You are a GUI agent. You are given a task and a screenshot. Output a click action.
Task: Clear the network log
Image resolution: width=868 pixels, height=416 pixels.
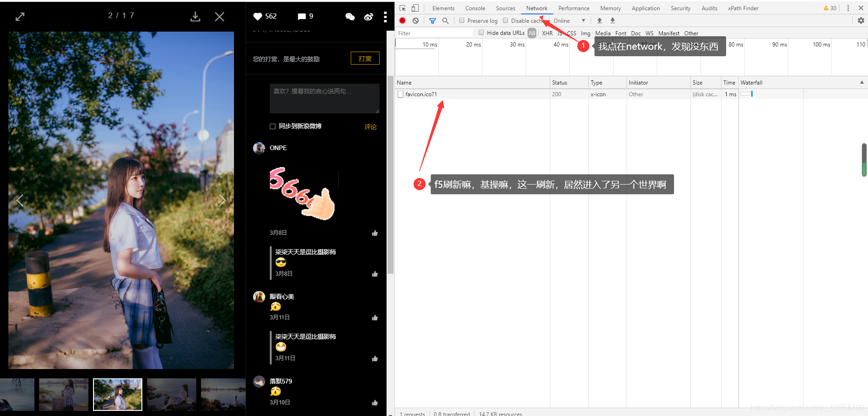(x=415, y=20)
